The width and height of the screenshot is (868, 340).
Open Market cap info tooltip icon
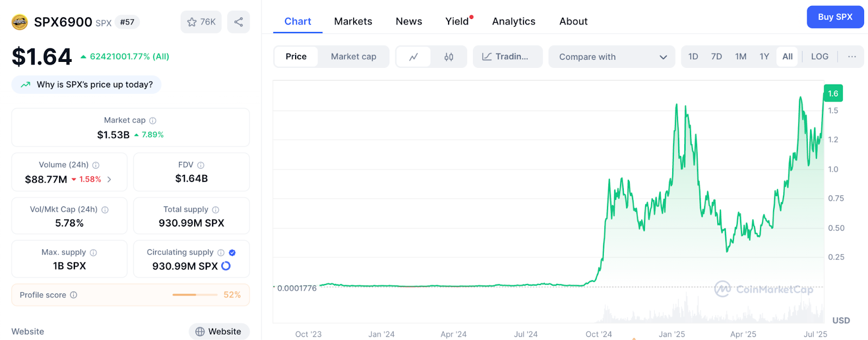pyautogui.click(x=152, y=121)
